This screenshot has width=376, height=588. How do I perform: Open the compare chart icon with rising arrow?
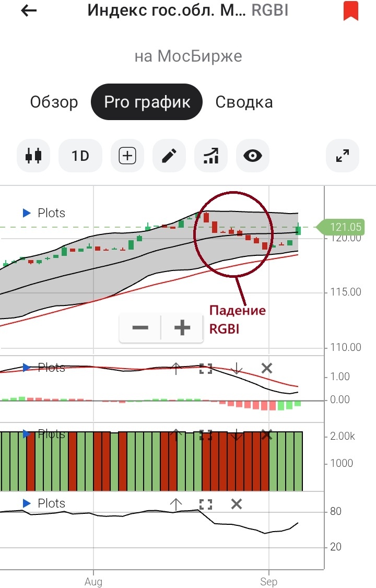pyautogui.click(x=210, y=156)
